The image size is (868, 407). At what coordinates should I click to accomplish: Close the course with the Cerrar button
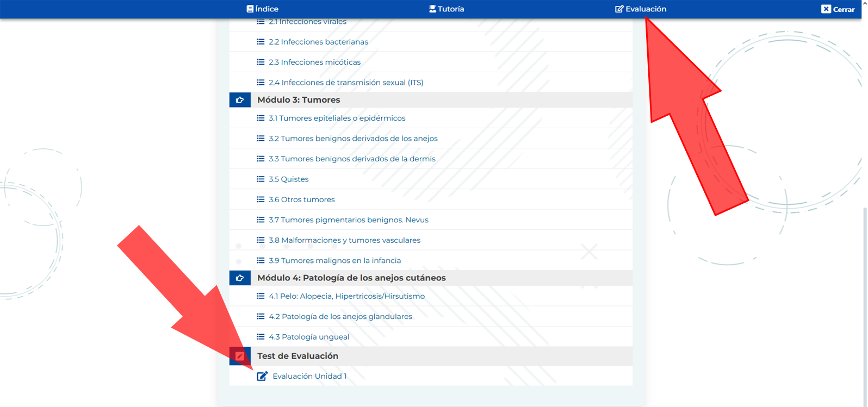838,9
